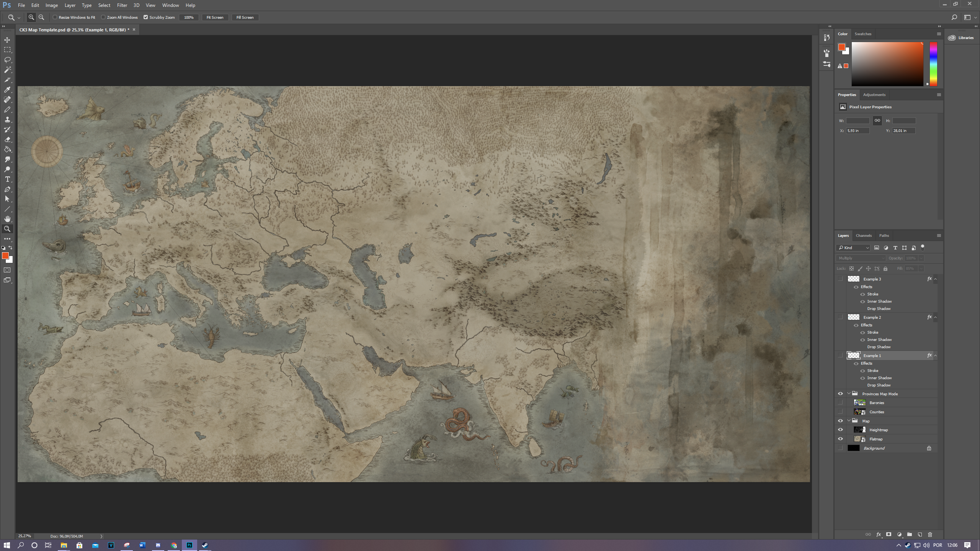Viewport: 980px width, 551px height.
Task: Open the Layers panel options menu
Action: tap(939, 236)
